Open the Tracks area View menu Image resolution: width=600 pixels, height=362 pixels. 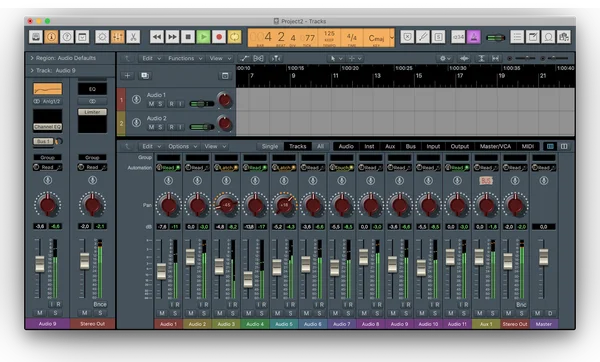(x=220, y=59)
